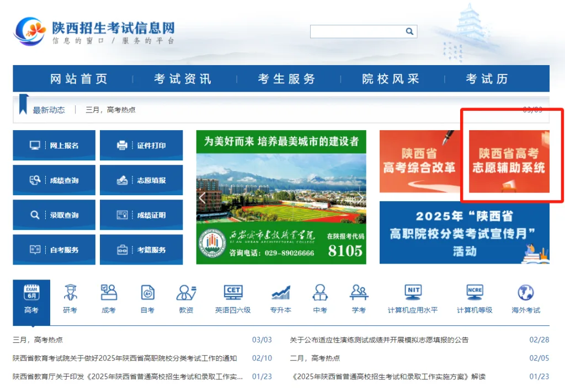This screenshot has width=565, height=392.
Task: Open the 陕西省高考志愿辅助系统 banner
Action: point(509,161)
